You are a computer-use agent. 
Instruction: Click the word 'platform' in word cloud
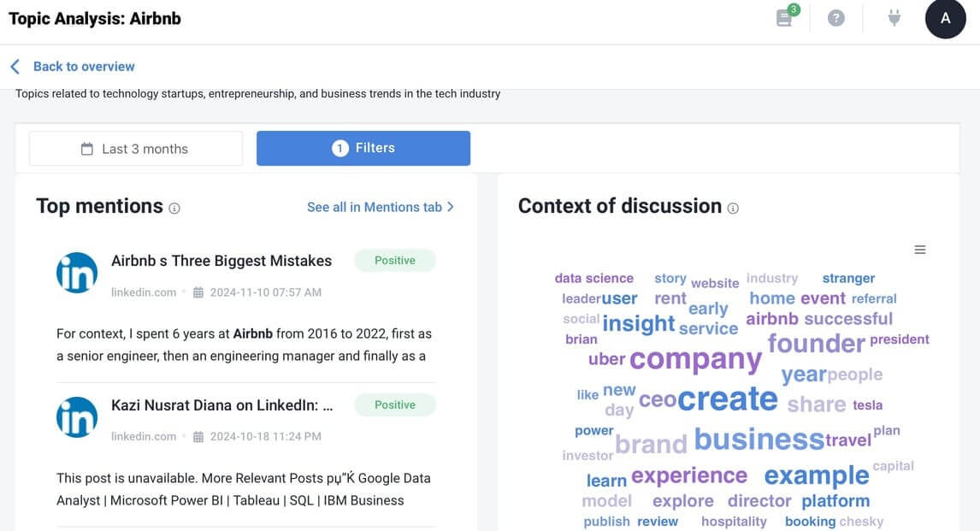coord(835,501)
